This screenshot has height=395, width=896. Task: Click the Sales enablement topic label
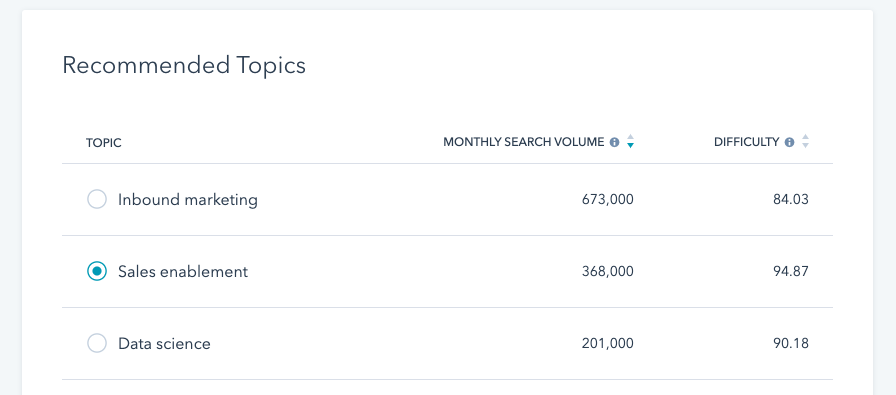183,272
